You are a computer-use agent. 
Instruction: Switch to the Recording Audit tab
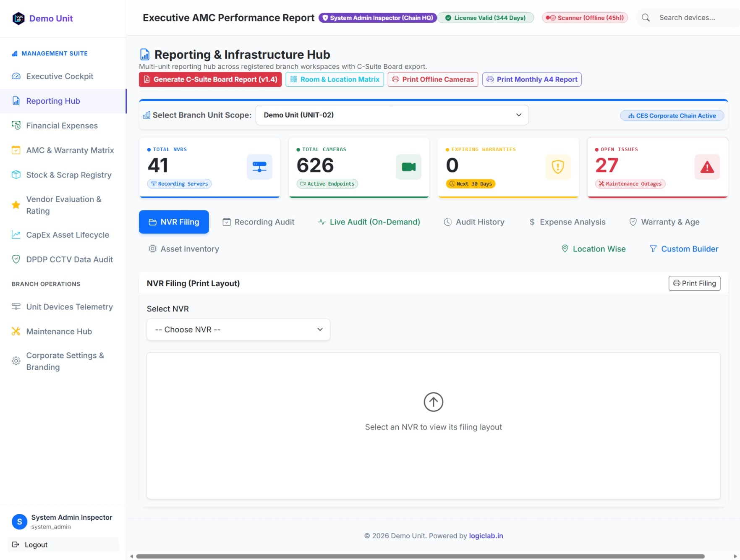point(259,222)
